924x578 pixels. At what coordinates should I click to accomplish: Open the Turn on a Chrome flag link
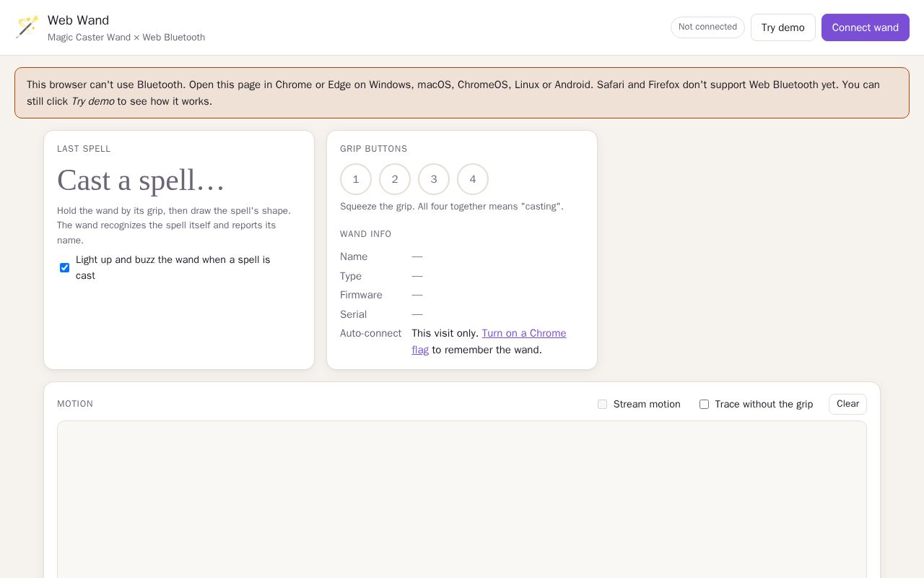point(489,342)
